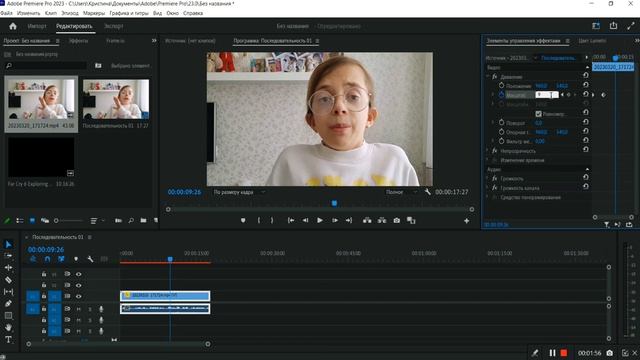The image size is (640, 360).
Task: Open Effect Controls panel menu
Action: point(567,41)
